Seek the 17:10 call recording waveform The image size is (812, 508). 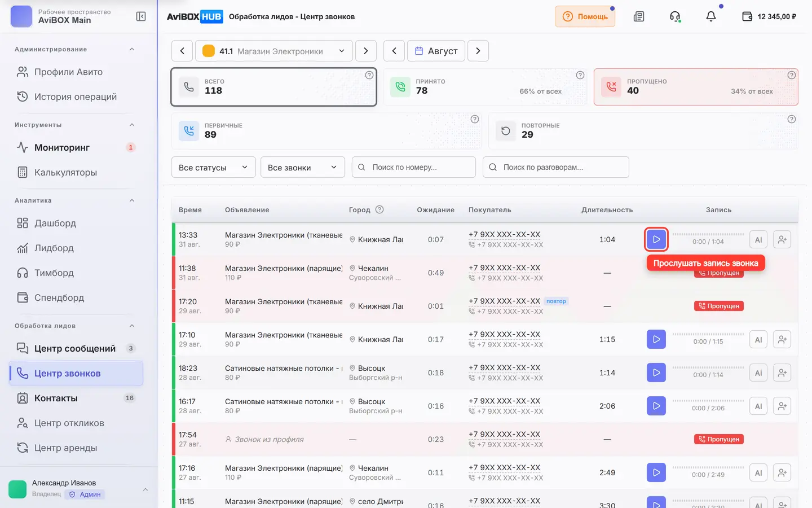point(708,334)
